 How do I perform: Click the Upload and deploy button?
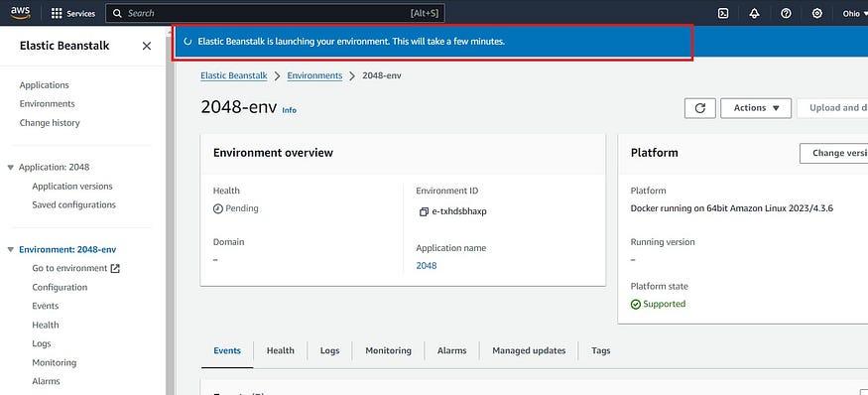[832, 108]
